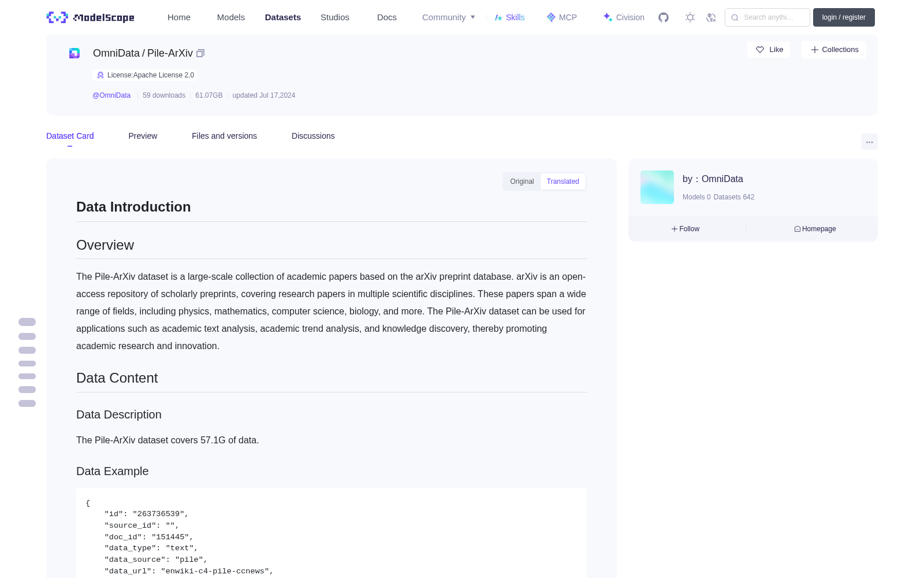Viewport: 924px width, 578px height.
Task: Focus the search anything input field
Action: pyautogui.click(x=767, y=17)
